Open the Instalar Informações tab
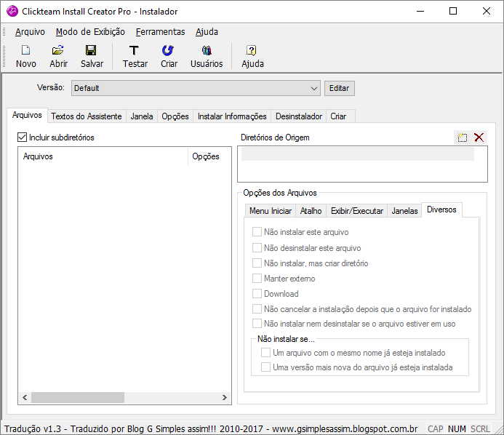The image size is (504, 435). (x=232, y=116)
